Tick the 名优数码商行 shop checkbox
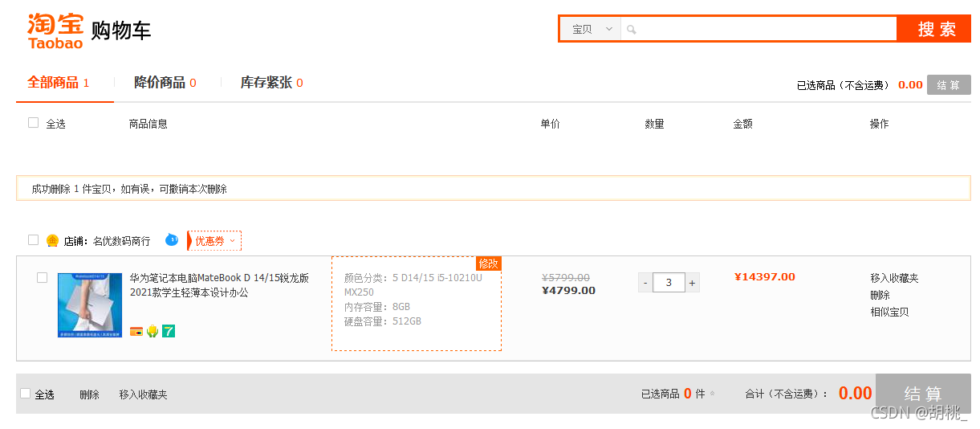This screenshot has height=429, width=980. click(x=34, y=240)
